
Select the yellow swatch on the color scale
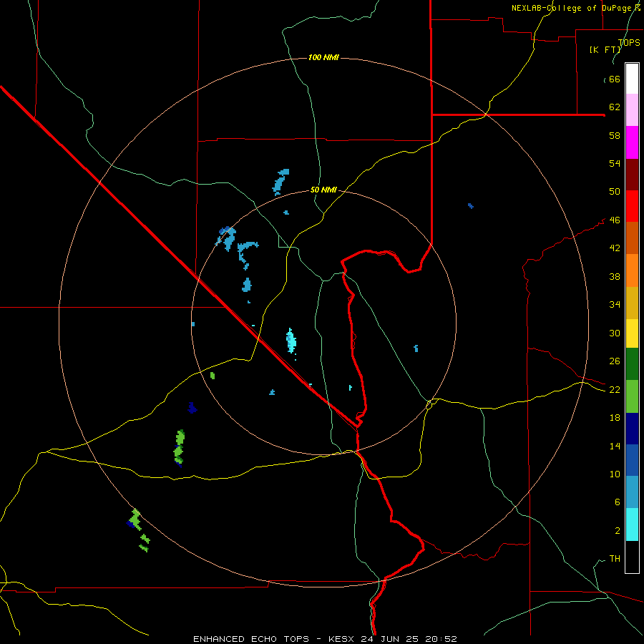(x=632, y=333)
